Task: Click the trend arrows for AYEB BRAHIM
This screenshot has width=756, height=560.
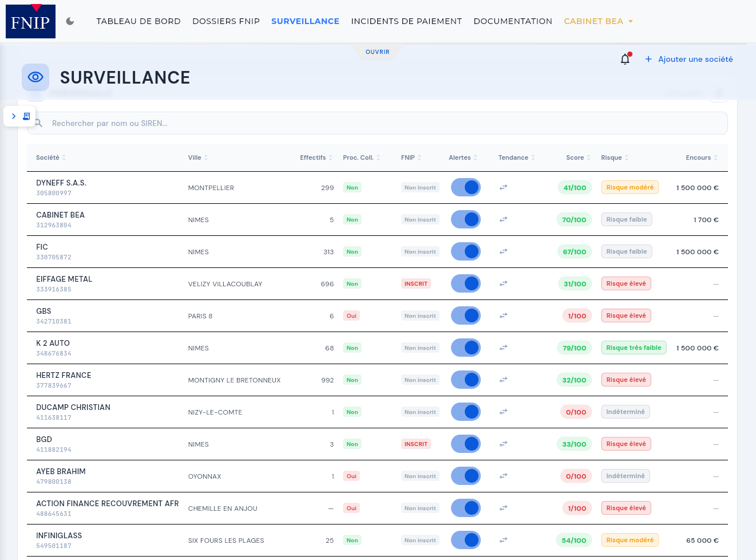Action: click(x=504, y=476)
